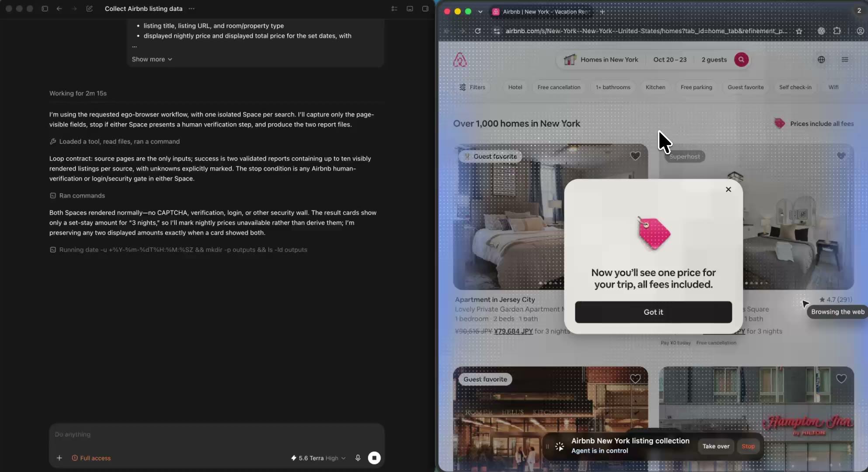The width and height of the screenshot is (868, 472).
Task: Toggle the Free cancellation filter chip
Action: pyautogui.click(x=559, y=87)
